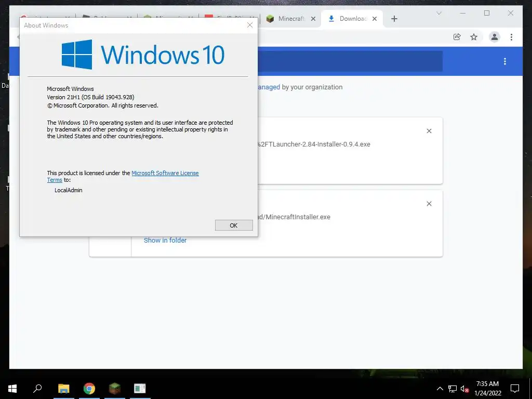Remove FTLauncher installer from downloads list

(429, 131)
